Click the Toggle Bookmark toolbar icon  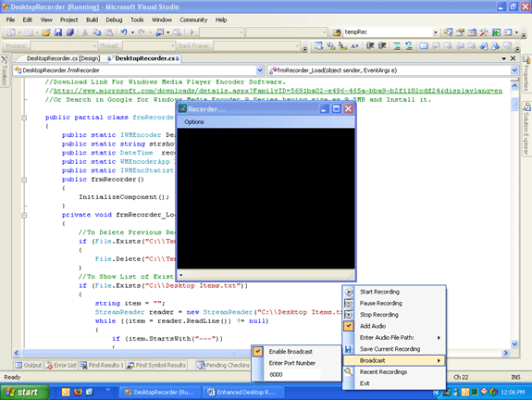[424, 45]
